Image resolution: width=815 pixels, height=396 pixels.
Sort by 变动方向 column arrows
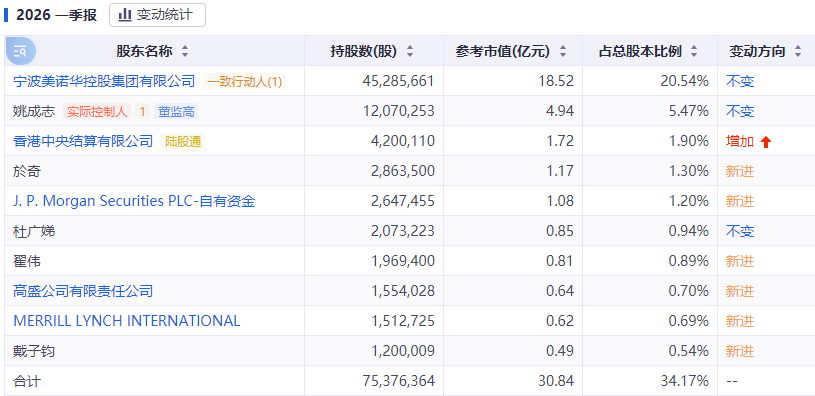pos(798,51)
